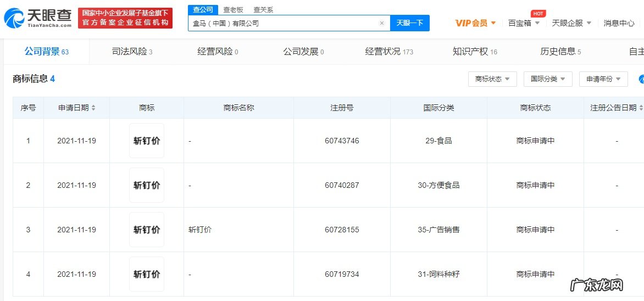
Task: Select the 知识产权 tab
Action: click(475, 52)
